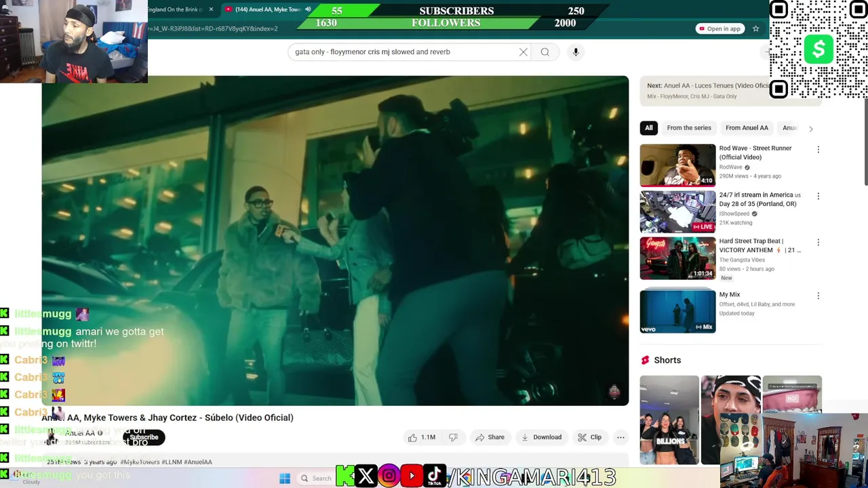Click the video player to pause
This screenshot has width=868, height=488.
(x=335, y=241)
